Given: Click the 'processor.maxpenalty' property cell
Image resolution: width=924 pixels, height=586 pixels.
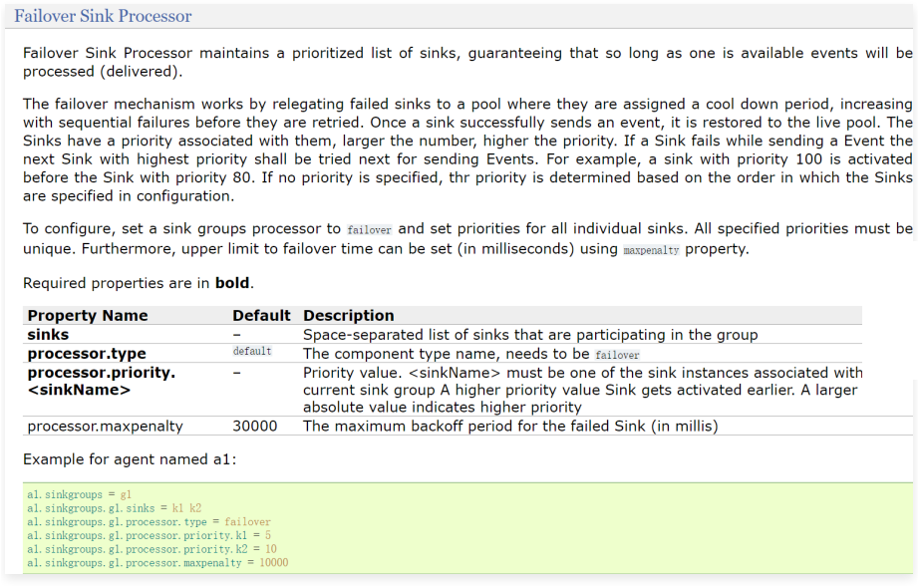Looking at the screenshot, I should (105, 427).
